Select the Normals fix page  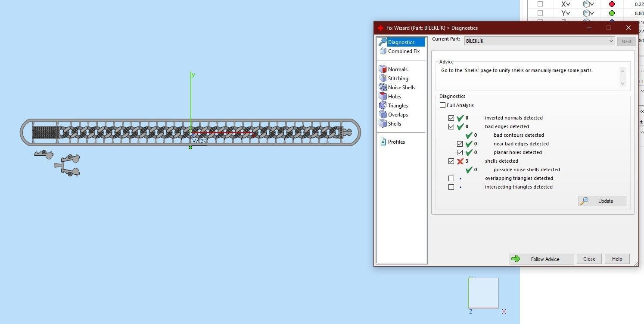coord(398,69)
